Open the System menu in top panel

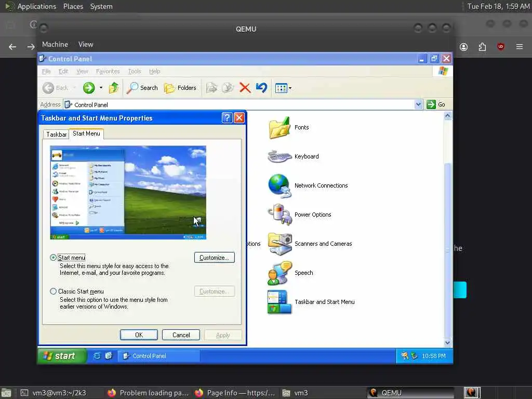(x=101, y=6)
